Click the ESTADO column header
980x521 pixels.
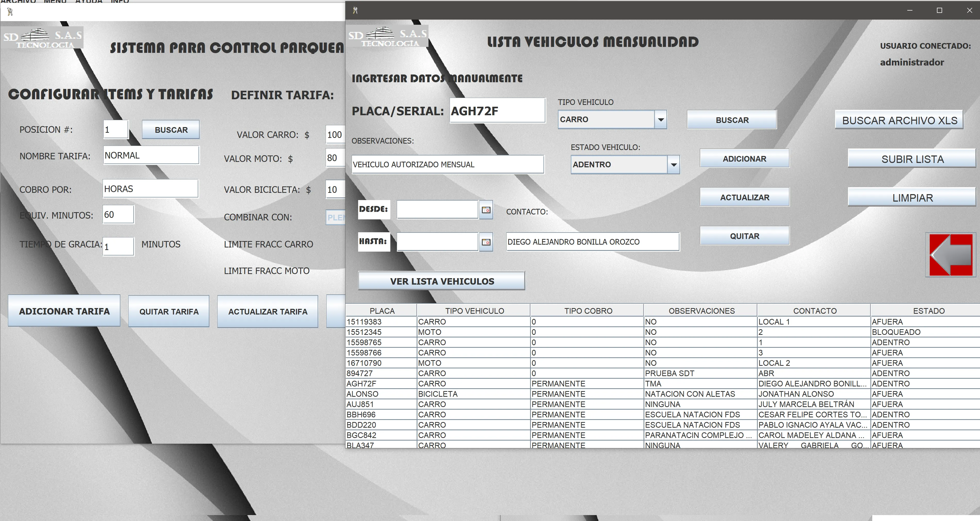click(929, 311)
